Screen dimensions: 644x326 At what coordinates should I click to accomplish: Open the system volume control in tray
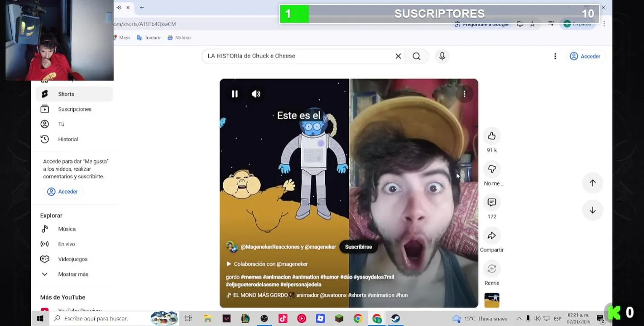[x=538, y=319]
